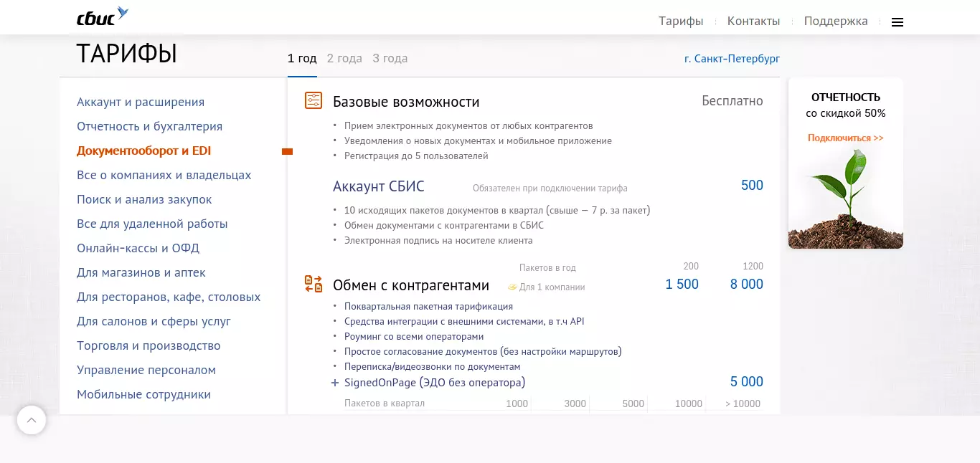Select Документооборот и EDI category
980x463 pixels.
pos(143,151)
